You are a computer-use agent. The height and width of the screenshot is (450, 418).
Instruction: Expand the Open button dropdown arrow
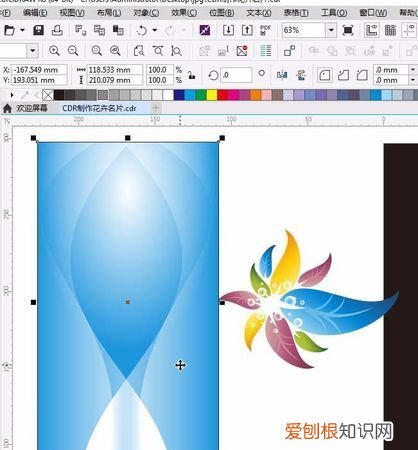(x=22, y=30)
